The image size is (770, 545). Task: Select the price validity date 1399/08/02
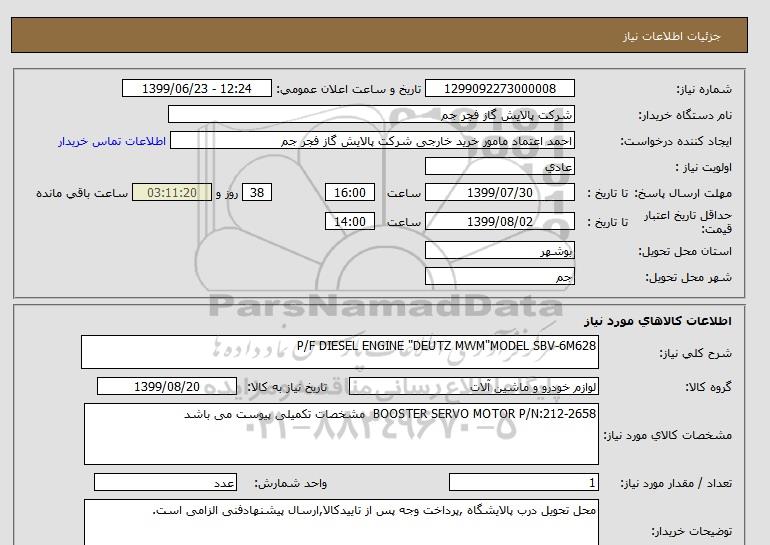click(499, 221)
